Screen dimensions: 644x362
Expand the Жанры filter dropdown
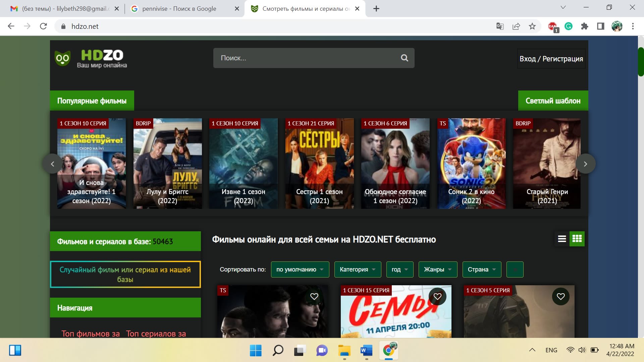pyautogui.click(x=438, y=269)
